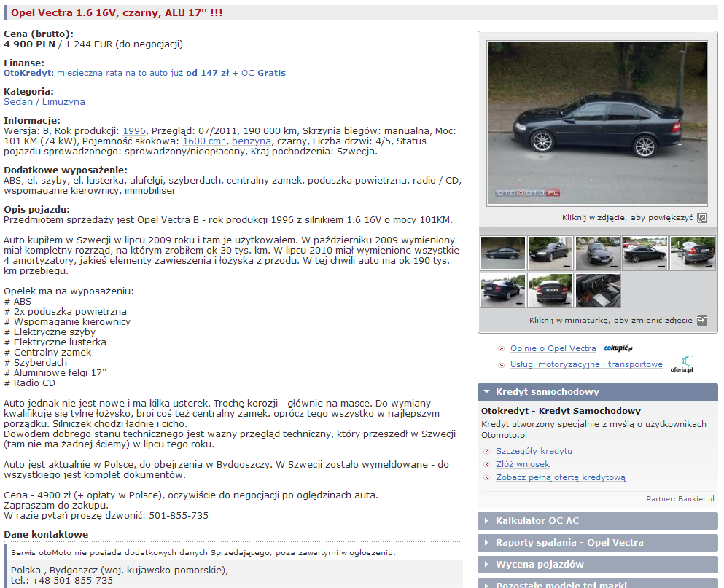Select third thumbnail in top row
724x588 pixels.
point(597,253)
